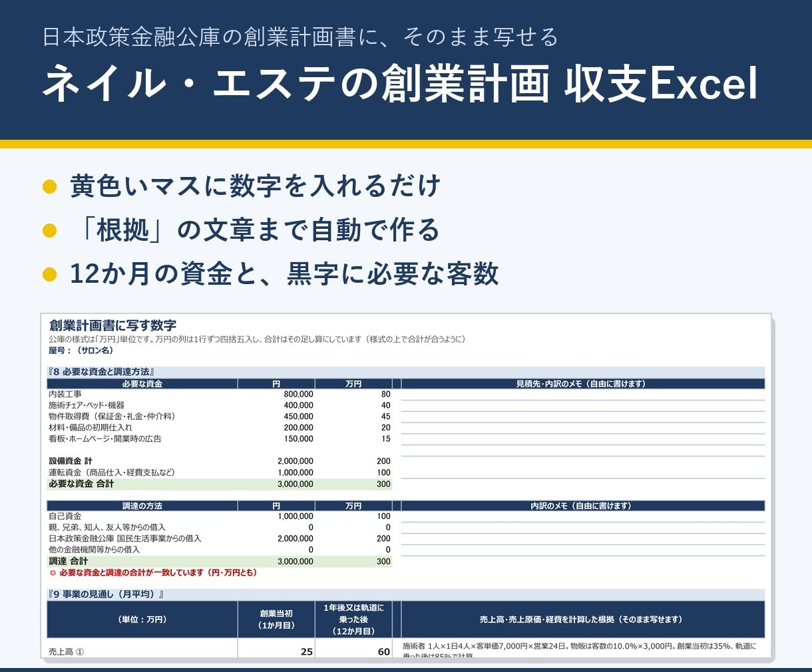The width and height of the screenshot is (812, 672).
Task: Select the 2,000,000 cell in 設備資金 計 row
Action: point(295,461)
